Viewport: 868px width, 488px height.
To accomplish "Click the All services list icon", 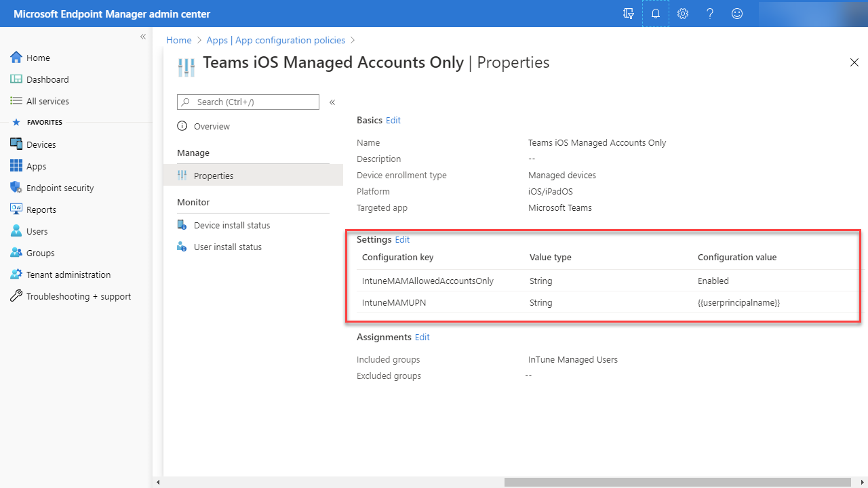I will [16, 101].
